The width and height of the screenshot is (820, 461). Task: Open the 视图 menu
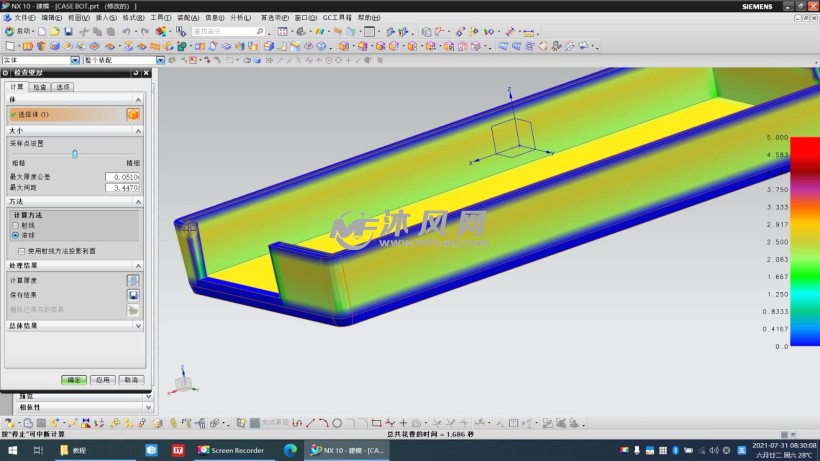pyautogui.click(x=79, y=18)
